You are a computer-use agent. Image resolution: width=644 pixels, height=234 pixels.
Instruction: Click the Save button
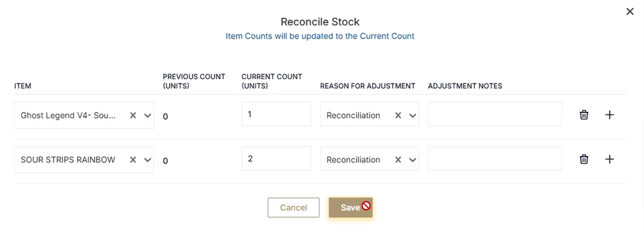[351, 208]
